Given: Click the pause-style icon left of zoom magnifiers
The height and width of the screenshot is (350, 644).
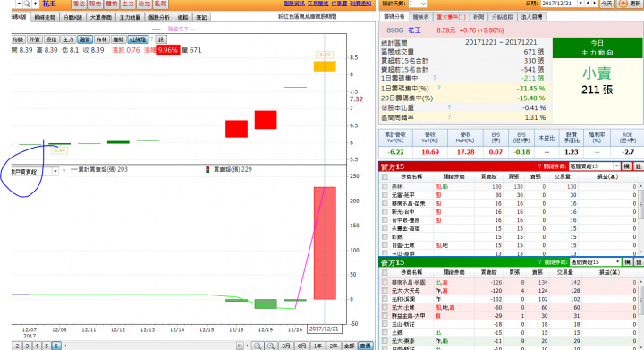Looking at the screenshot, I should tap(240, 346).
